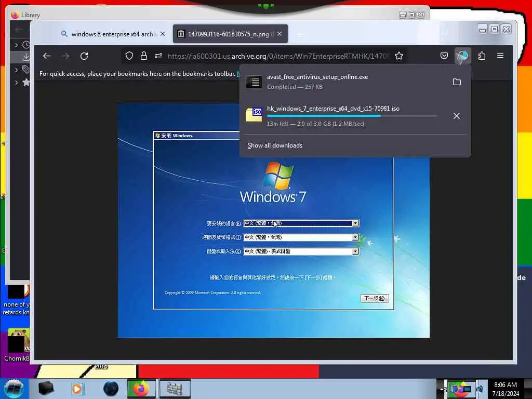Screen dimensions: 532x399
Task: Expand History item in Library sidebar
Action: click(x=16, y=45)
